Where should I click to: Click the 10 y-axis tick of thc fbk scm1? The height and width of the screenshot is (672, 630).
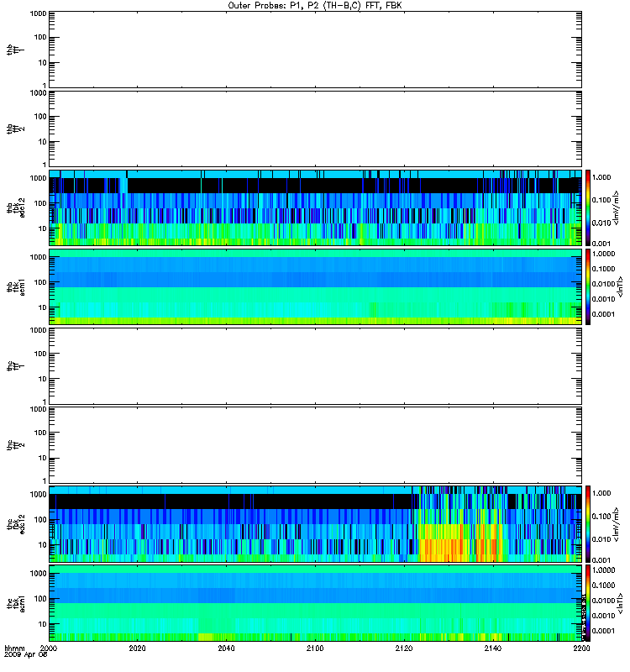point(42,624)
